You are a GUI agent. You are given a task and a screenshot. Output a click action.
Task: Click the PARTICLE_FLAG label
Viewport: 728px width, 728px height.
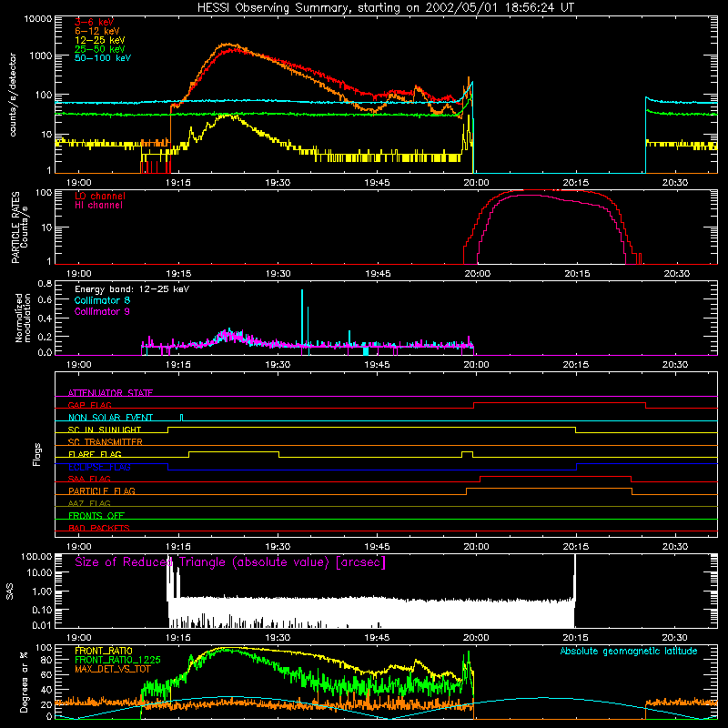102,490
